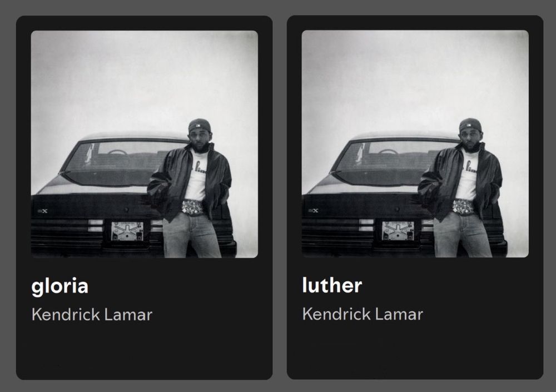Image resolution: width=556 pixels, height=392 pixels.
Task: Click the belt buckle in luther cover
Action: pyautogui.click(x=464, y=207)
